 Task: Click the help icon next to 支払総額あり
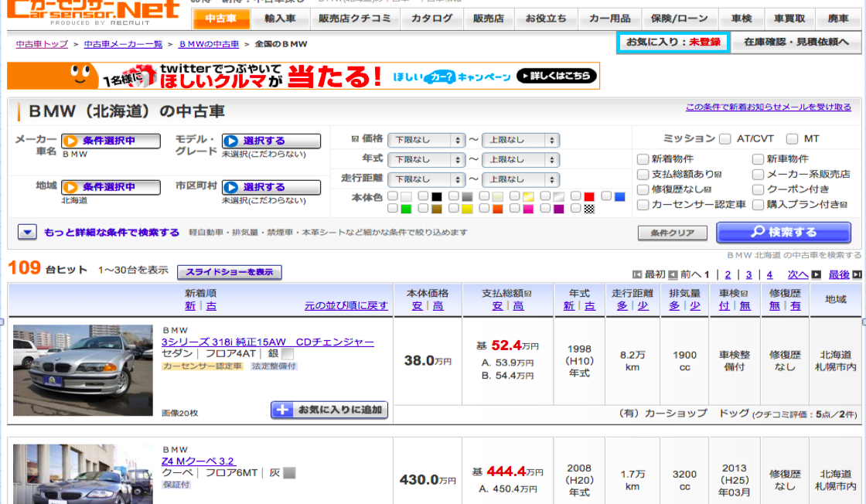point(718,175)
